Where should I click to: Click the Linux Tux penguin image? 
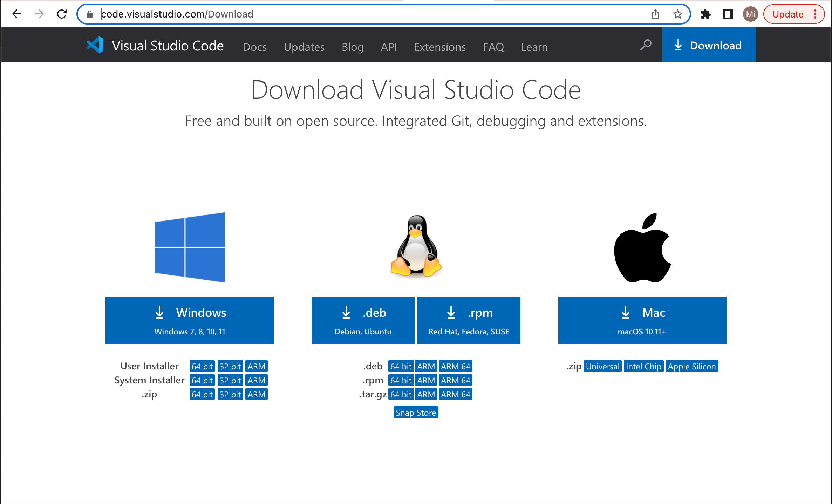tap(416, 246)
